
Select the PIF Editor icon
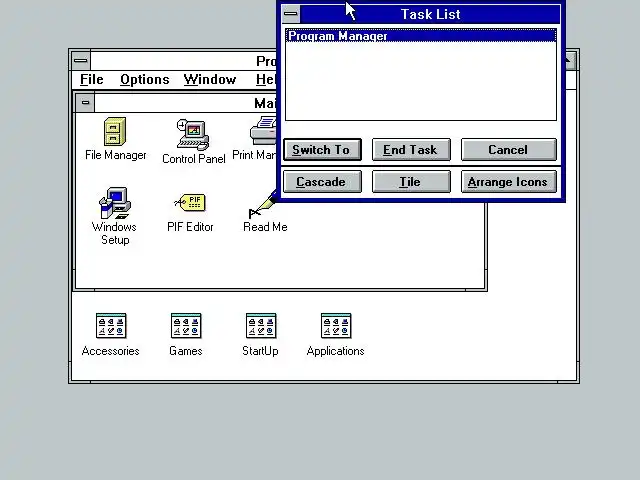click(x=190, y=202)
